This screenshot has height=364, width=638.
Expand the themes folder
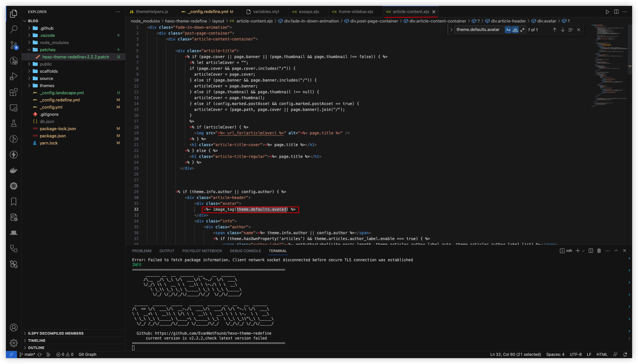(47, 85)
